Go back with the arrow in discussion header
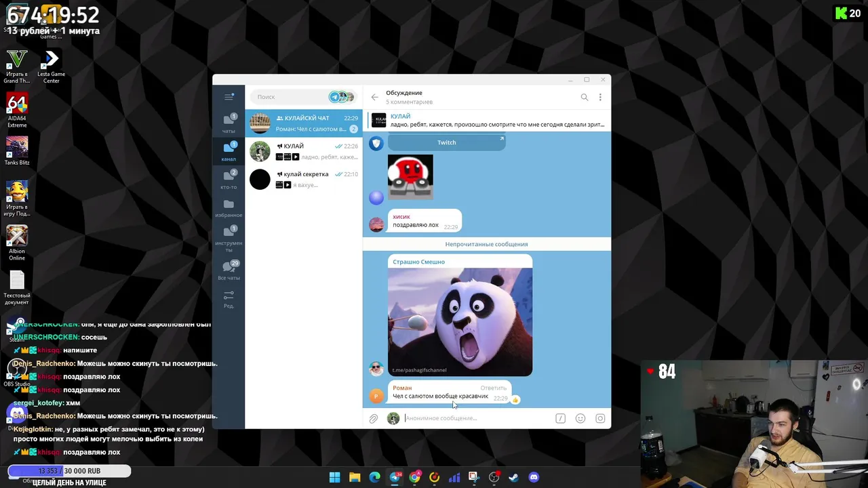The width and height of the screenshot is (868, 488). pyautogui.click(x=374, y=97)
